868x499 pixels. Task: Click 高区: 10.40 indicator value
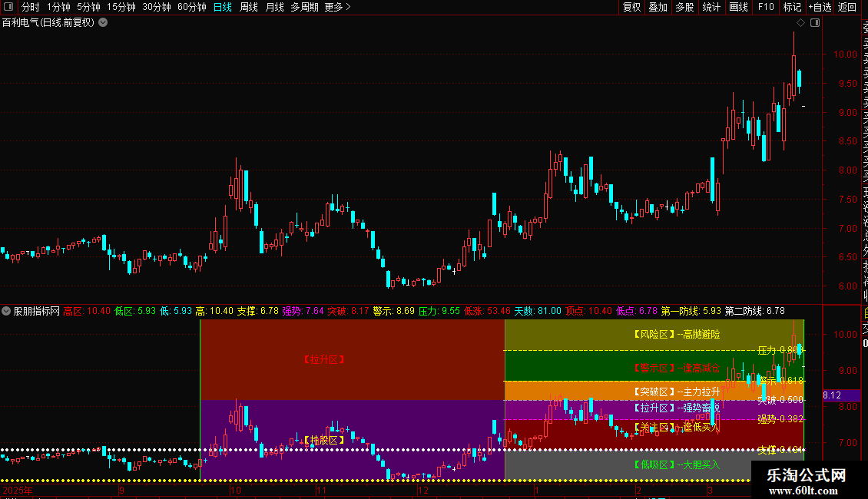coord(87,311)
